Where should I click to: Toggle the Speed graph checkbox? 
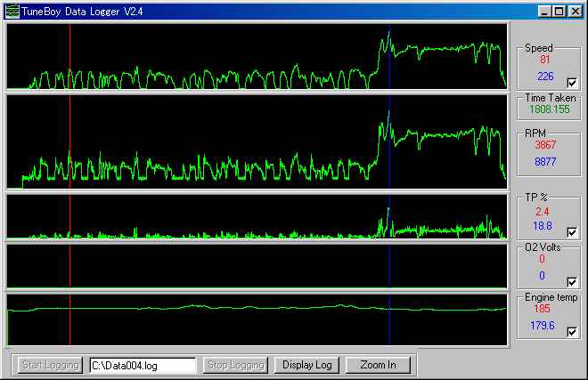pos(572,83)
